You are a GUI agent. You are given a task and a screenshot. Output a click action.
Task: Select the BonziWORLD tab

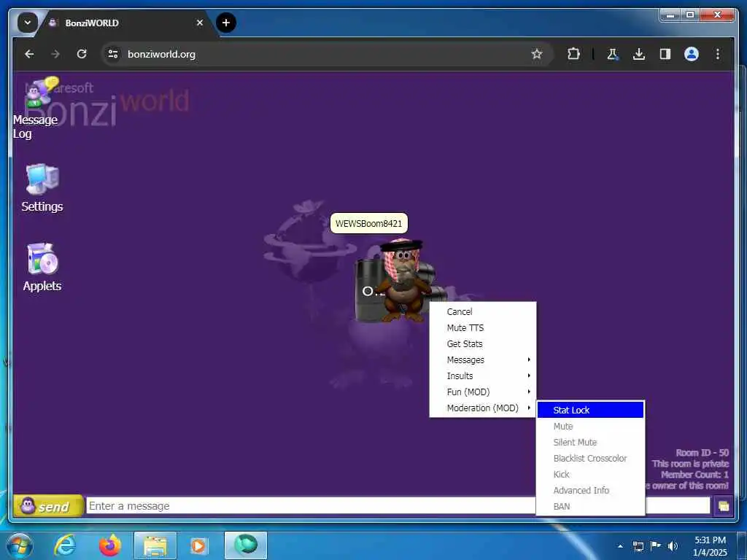126,23
